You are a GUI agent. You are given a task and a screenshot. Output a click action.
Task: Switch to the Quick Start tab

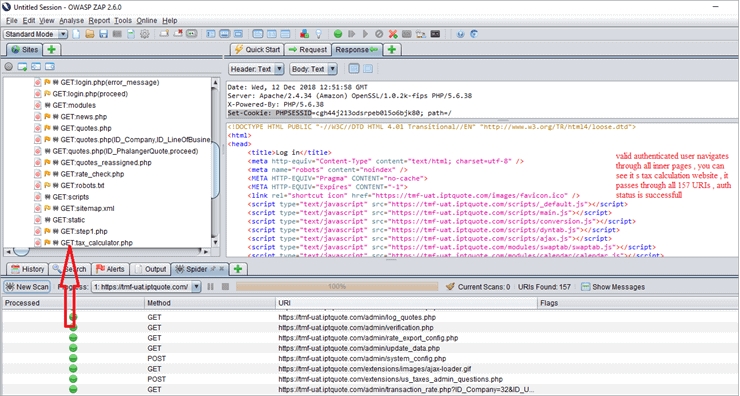click(x=257, y=50)
